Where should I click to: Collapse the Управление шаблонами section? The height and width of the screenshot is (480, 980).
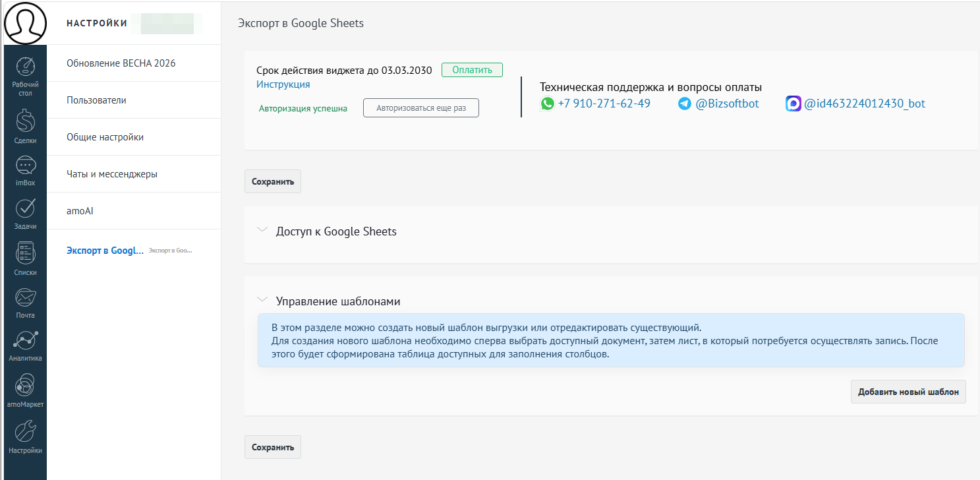tap(263, 300)
